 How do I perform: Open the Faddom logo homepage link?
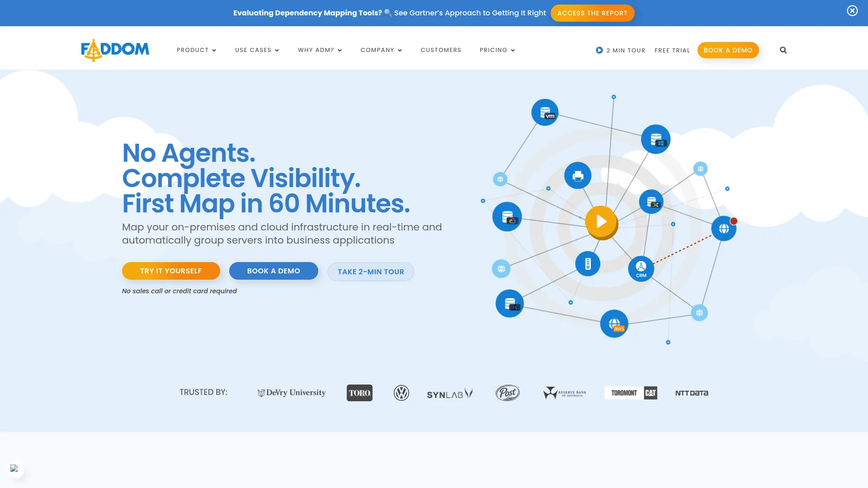[x=115, y=50]
